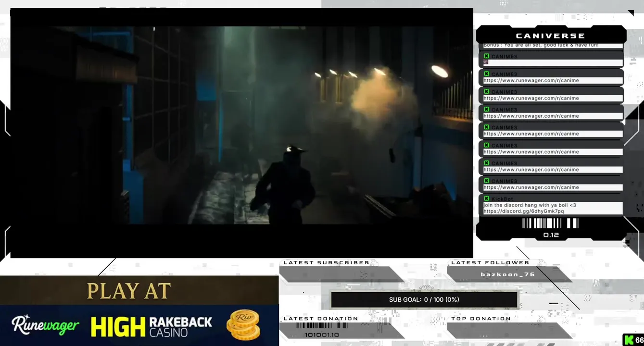The height and width of the screenshot is (346, 644).
Task: Click the SUB GOAL 0 / 100 progress bar
Action: click(x=424, y=299)
